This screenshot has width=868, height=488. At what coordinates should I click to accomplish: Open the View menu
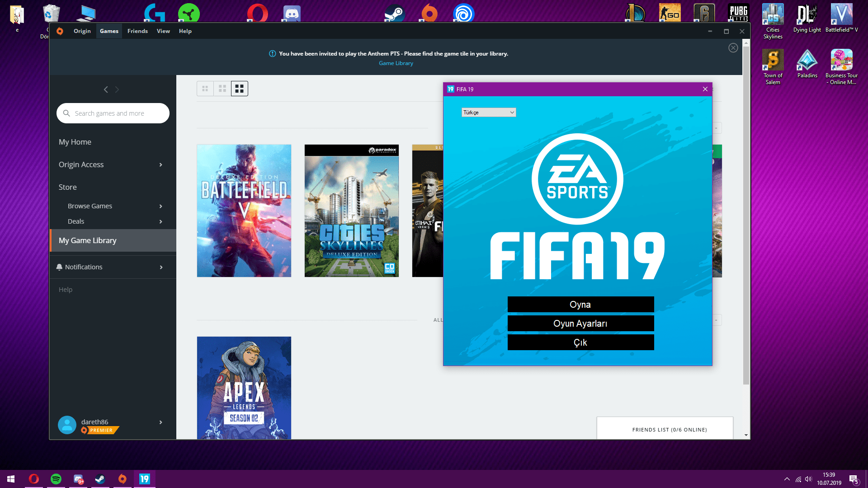click(x=163, y=31)
